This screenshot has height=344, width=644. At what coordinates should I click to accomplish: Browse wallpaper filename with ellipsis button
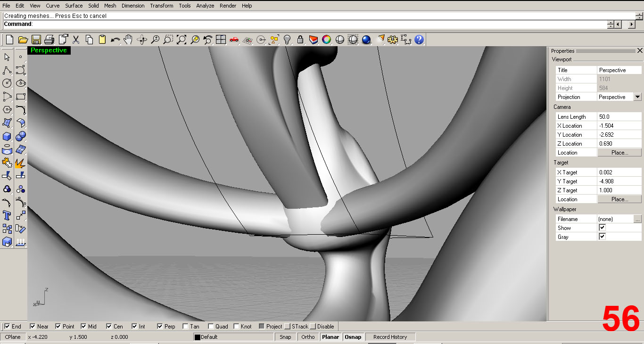(637, 219)
